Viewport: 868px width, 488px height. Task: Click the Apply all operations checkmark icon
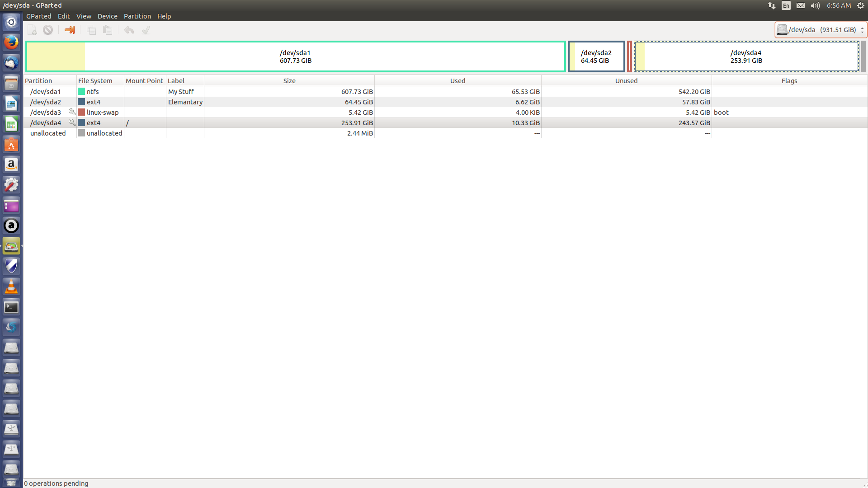click(146, 30)
